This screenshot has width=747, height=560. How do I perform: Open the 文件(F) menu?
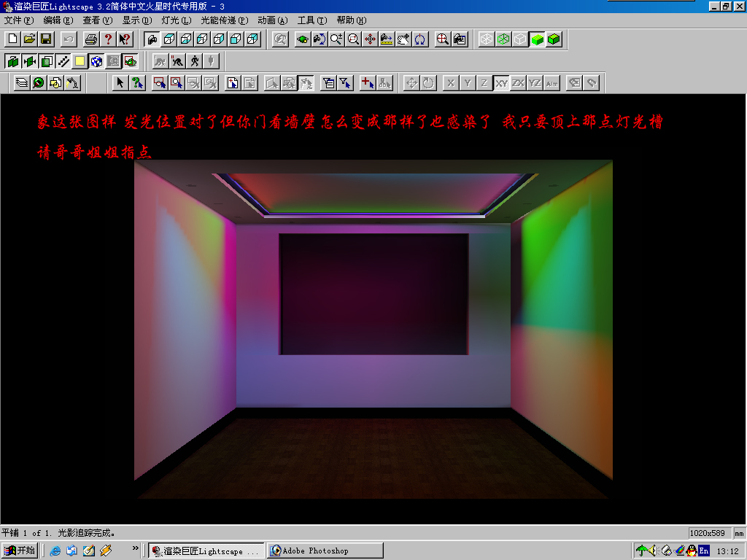click(19, 20)
